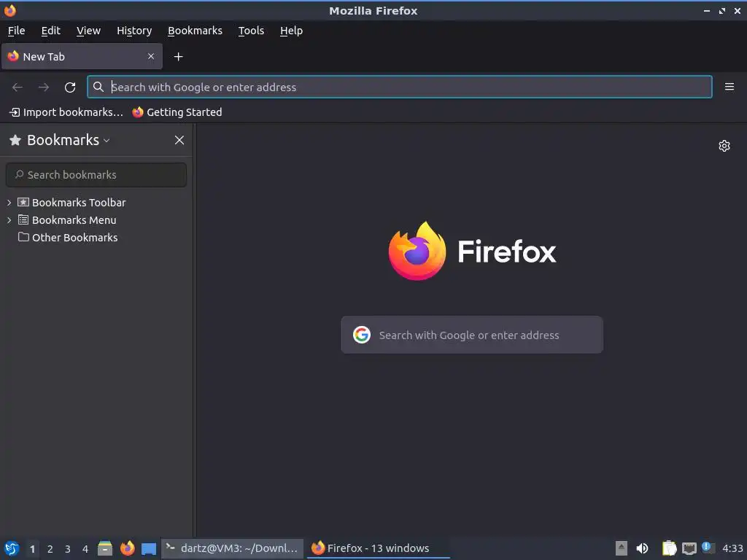Open the Getting Started bookmark
The width and height of the screenshot is (747, 560).
pos(177,112)
